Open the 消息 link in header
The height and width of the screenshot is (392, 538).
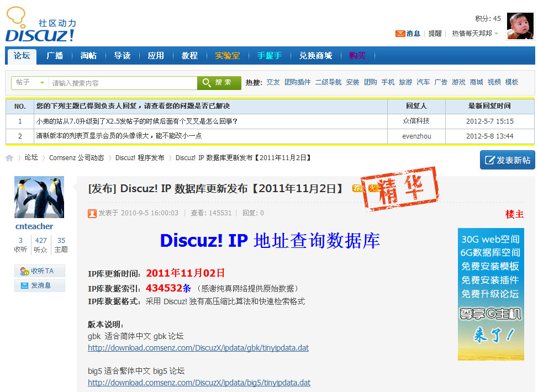click(x=413, y=34)
